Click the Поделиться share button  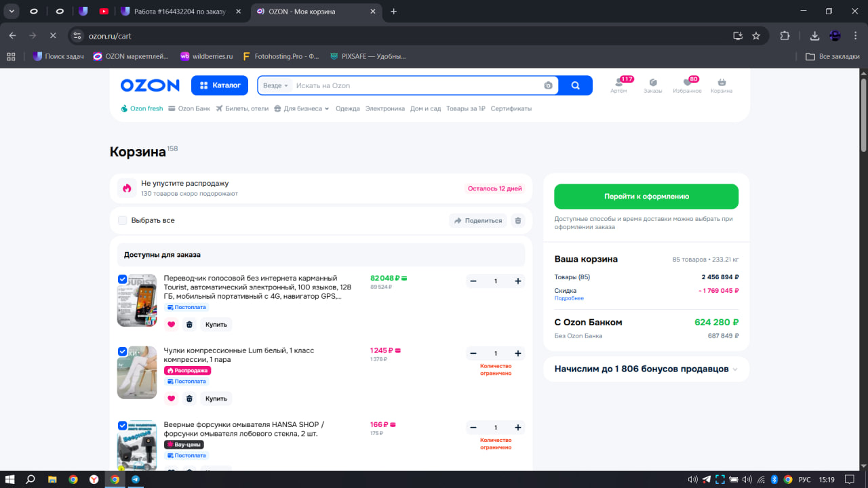click(x=478, y=220)
